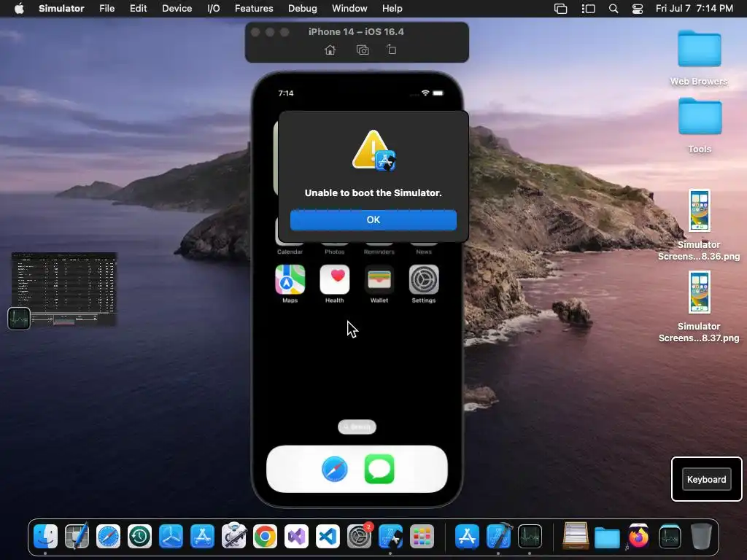The image size is (747, 560).
Task: Open Activity Monitor app icon beside Xcode
Action: point(530,537)
